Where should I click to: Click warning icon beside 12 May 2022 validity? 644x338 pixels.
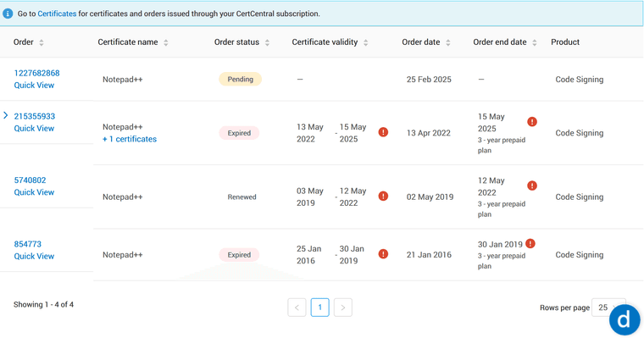tap(383, 197)
